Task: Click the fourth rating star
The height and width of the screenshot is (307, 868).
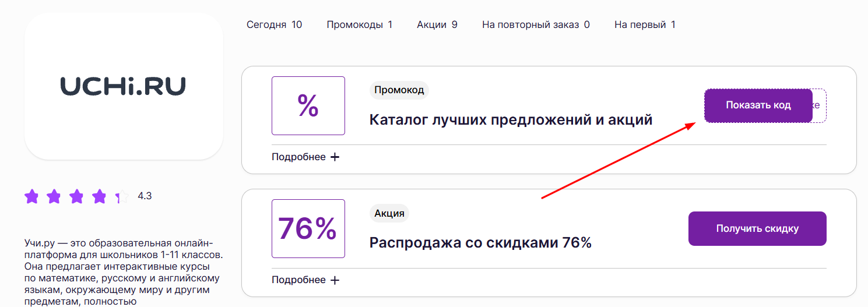Action: pos(99,196)
